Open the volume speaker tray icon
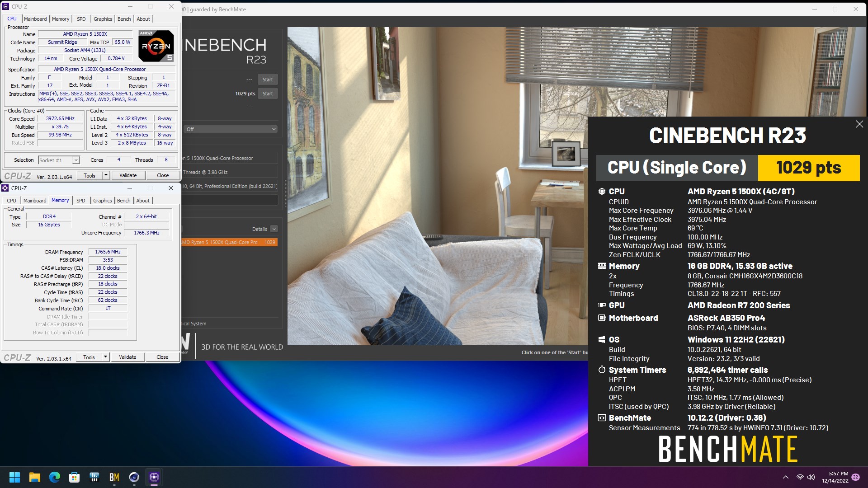 [x=811, y=477]
